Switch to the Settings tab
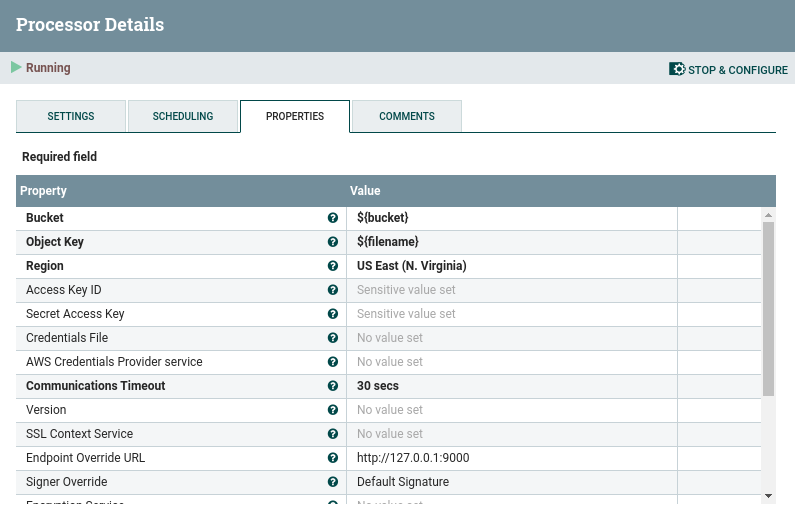Viewport: 795px width, 512px height. pos(71,116)
